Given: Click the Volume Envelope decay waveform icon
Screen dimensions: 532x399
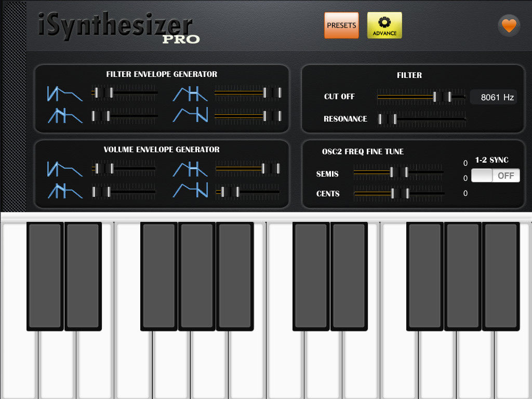Looking at the screenshot, I should point(65,191).
